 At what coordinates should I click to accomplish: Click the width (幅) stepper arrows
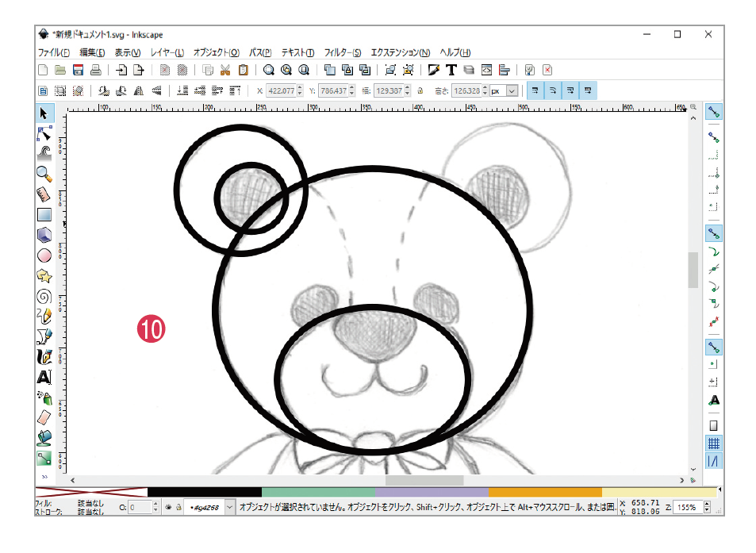pos(408,90)
